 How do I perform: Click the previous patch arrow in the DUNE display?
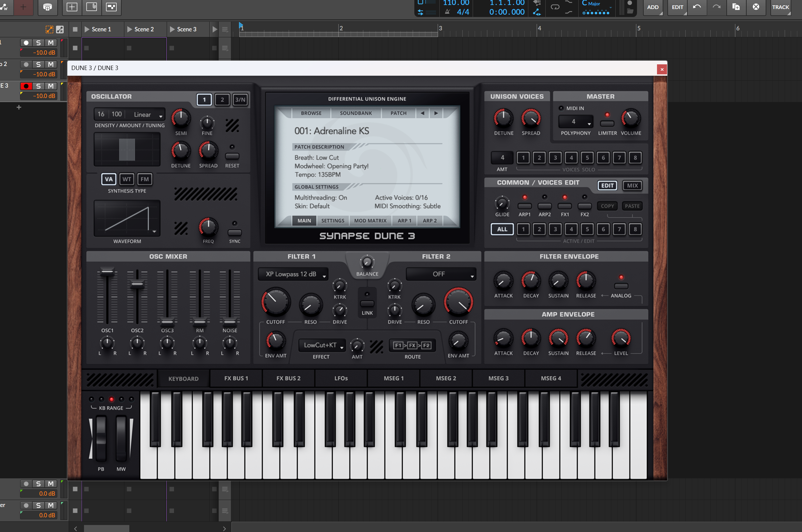pos(422,113)
